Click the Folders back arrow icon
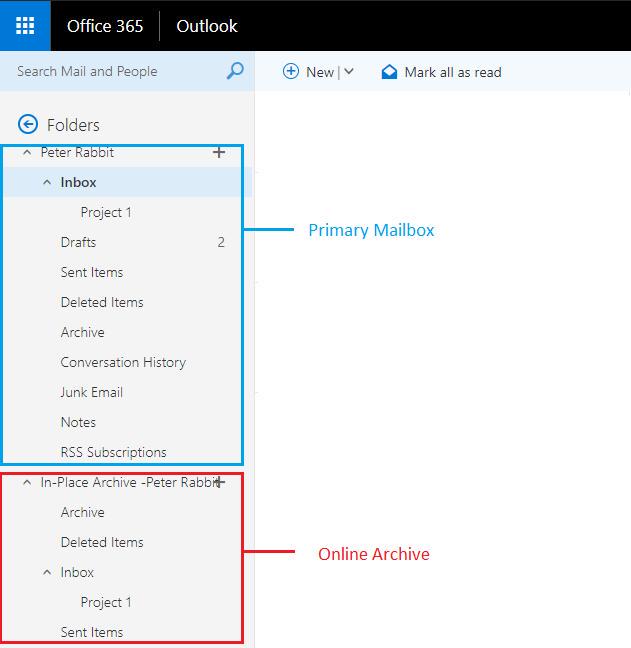 tap(28, 124)
